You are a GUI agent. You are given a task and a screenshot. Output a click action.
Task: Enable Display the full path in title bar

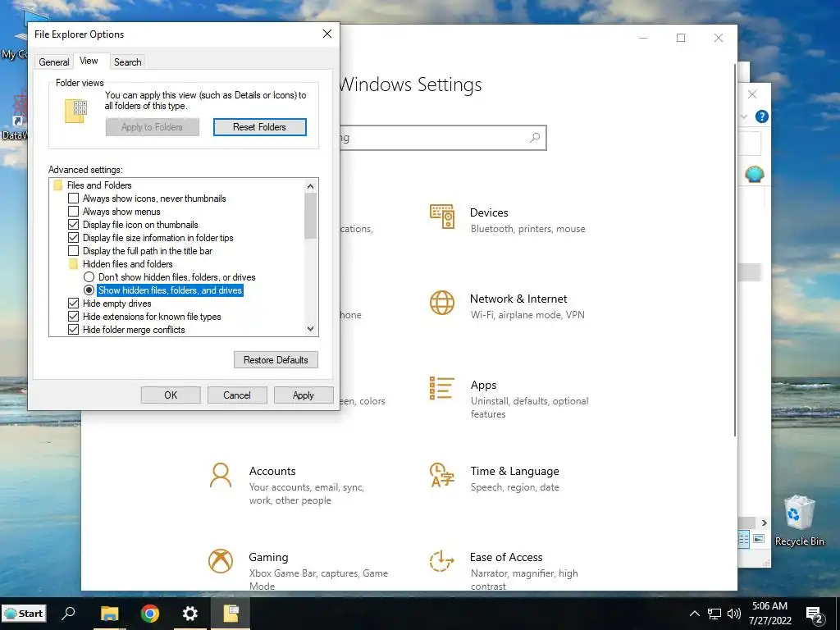point(73,251)
